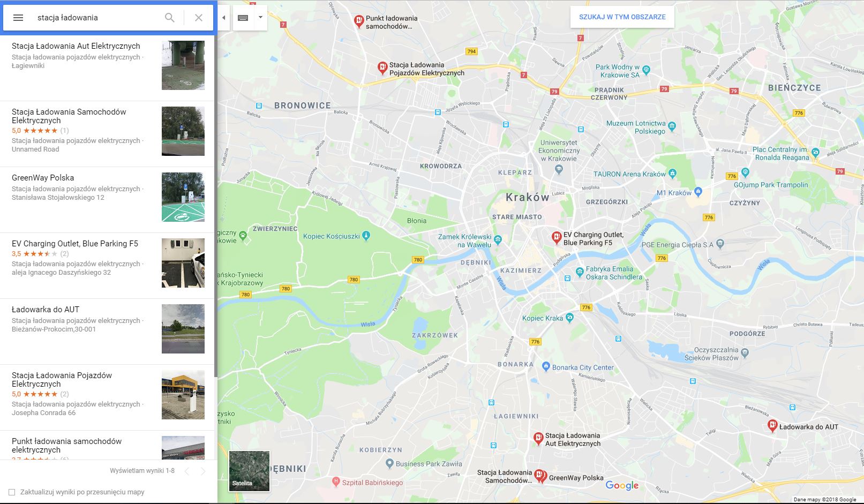The width and height of the screenshot is (864, 504).
Task: Click the Google logo on map
Action: point(622,485)
